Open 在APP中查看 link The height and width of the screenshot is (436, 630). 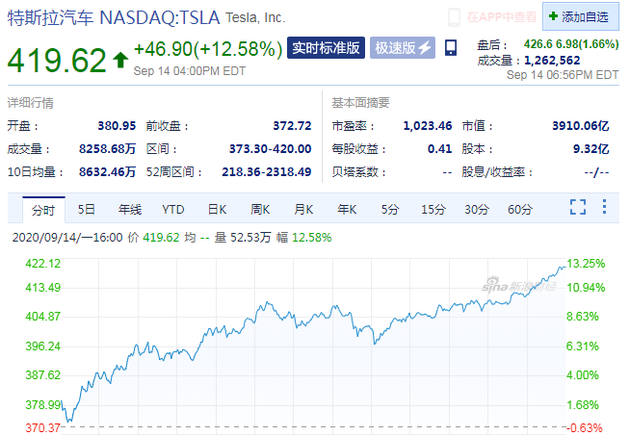click(501, 17)
